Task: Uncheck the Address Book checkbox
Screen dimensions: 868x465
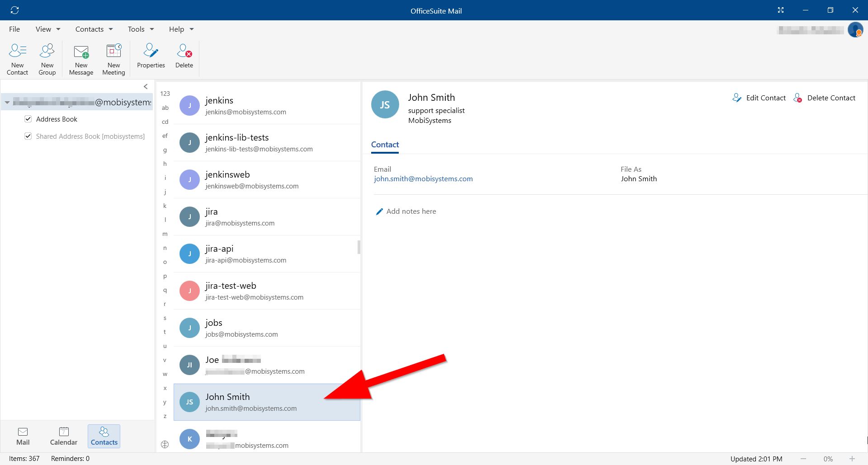Action: point(28,119)
